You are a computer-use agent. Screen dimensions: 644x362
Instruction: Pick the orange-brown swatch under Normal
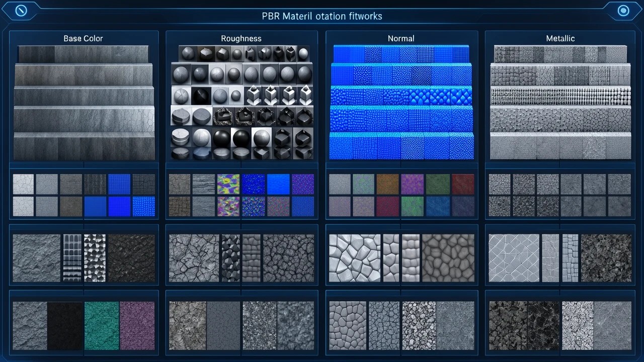tap(387, 185)
